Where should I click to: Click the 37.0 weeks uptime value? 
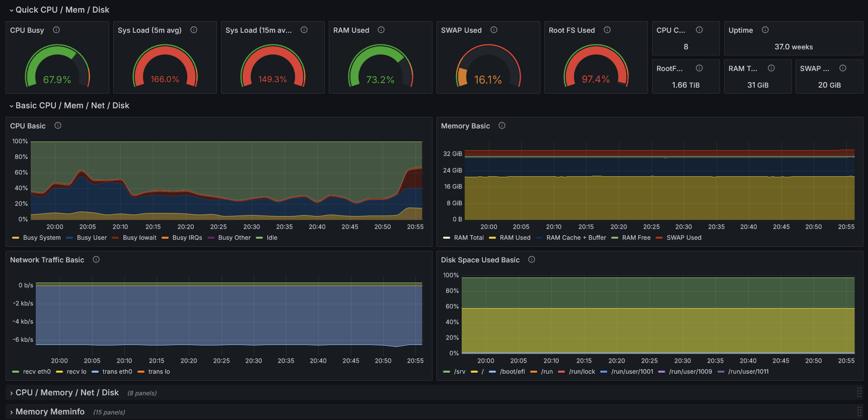tap(793, 47)
